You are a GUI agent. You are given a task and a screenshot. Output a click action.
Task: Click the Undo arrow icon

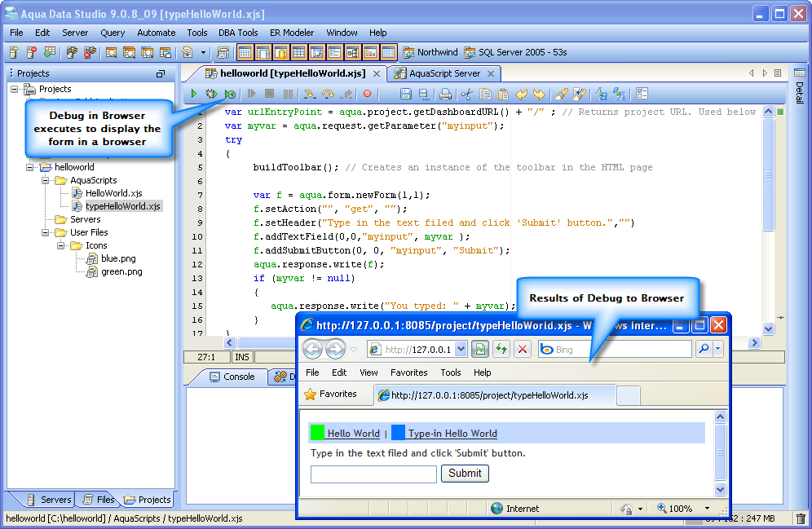[522, 94]
